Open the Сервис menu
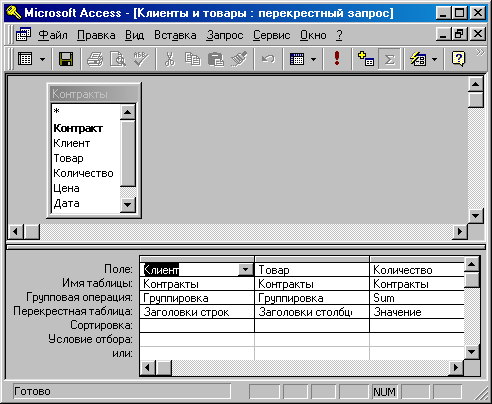Screen dimensions: 492x404 pyautogui.click(x=271, y=35)
